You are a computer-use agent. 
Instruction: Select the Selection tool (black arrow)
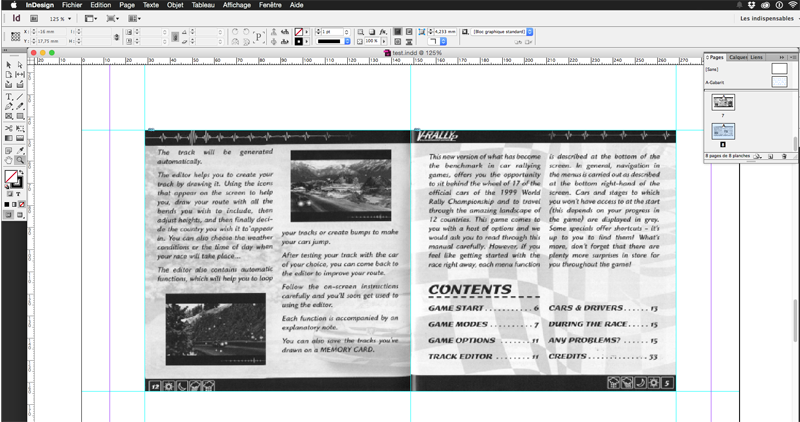[x=9, y=65]
